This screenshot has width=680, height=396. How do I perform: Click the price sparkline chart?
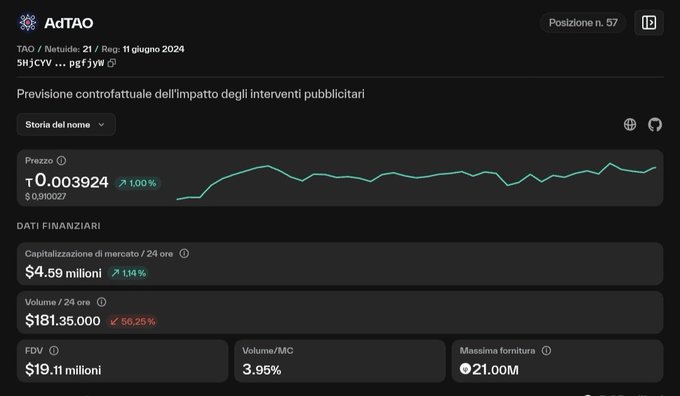coord(416,181)
